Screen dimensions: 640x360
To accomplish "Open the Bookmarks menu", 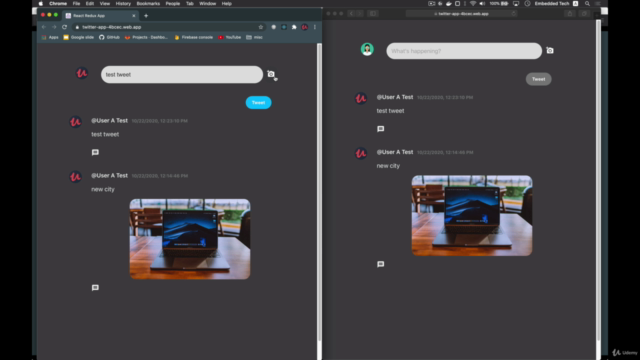I will click(148, 4).
